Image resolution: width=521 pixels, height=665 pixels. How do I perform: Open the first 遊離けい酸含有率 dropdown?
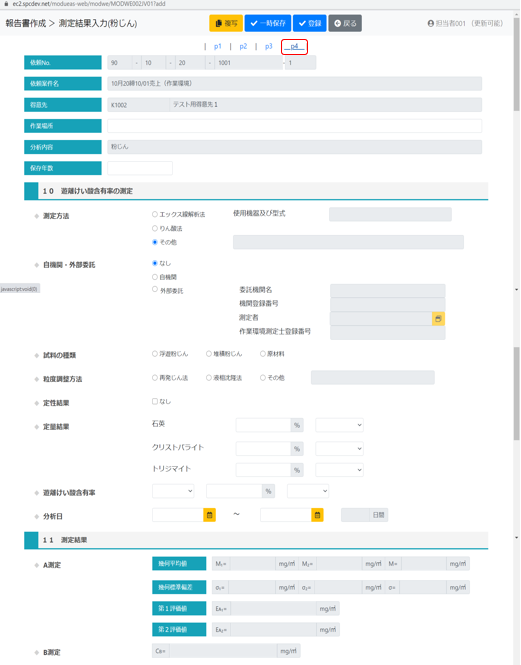coord(173,491)
